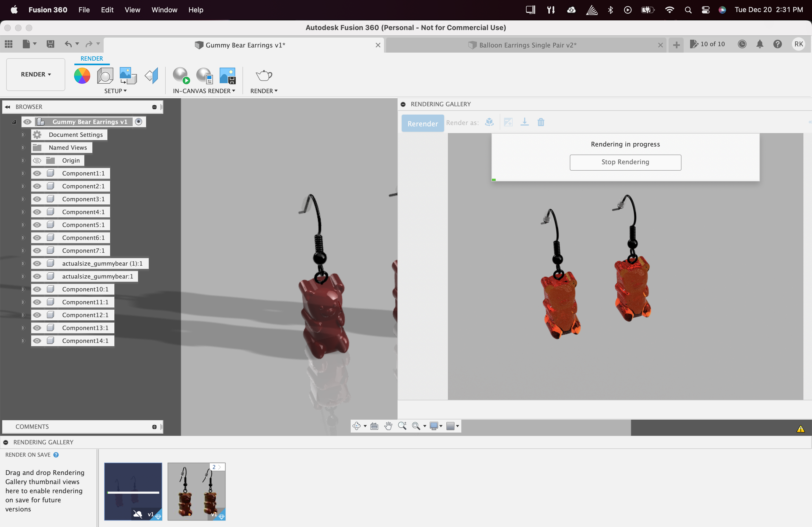The width and height of the screenshot is (812, 527).
Task: Expand the Comments panel
Action: point(154,427)
